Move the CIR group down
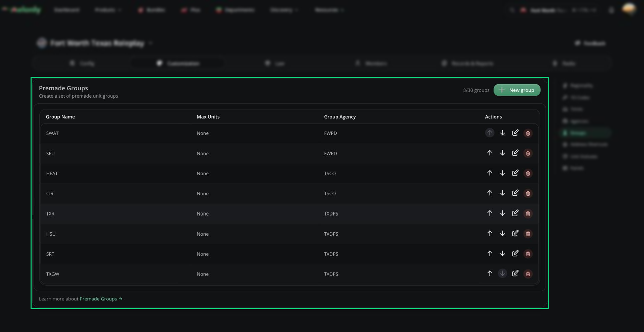This screenshot has height=332, width=644. [x=502, y=193]
